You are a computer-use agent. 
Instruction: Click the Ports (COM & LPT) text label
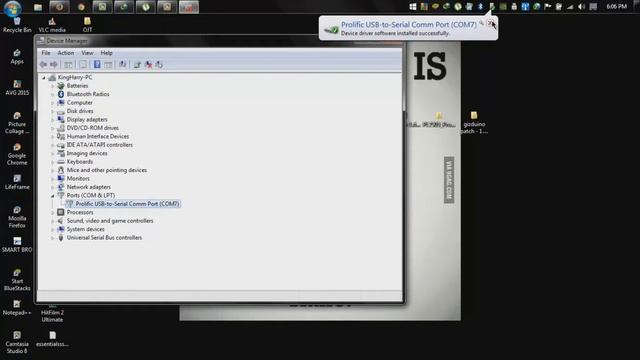coord(91,196)
